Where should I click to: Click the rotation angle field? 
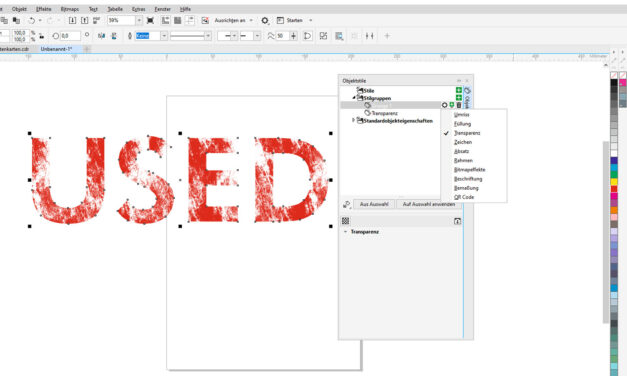70,36
